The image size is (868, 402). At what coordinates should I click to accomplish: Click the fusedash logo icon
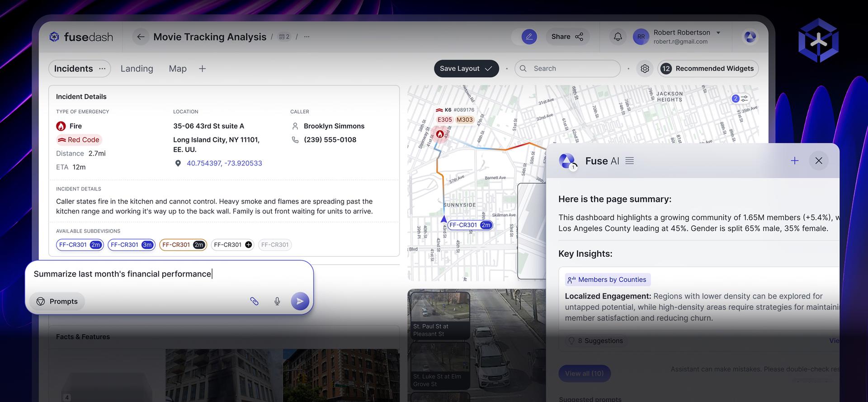(54, 37)
